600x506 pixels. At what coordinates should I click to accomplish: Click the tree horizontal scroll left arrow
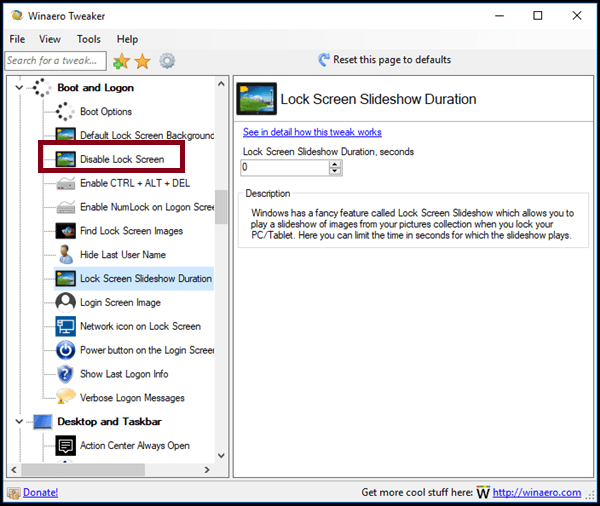[x=14, y=470]
